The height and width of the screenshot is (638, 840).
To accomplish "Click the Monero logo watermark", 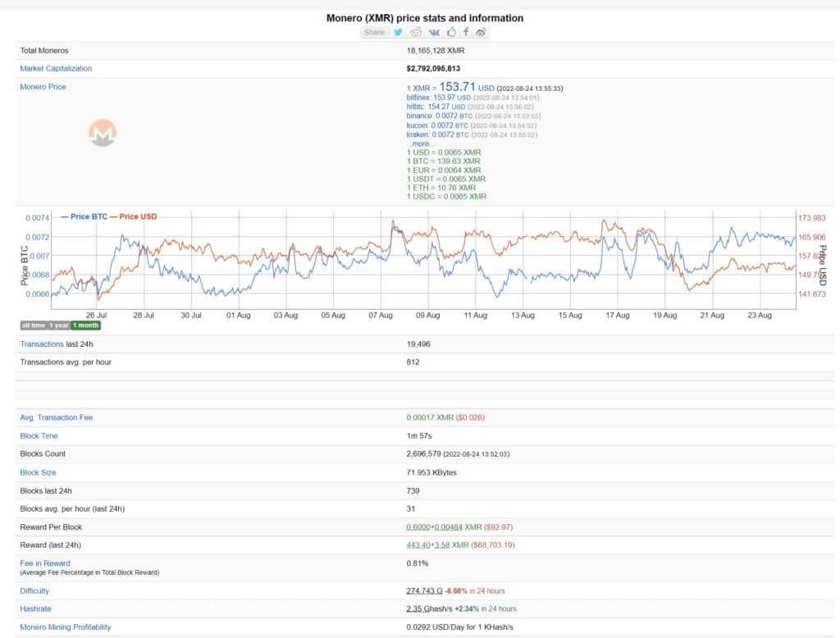I will coord(100,133).
